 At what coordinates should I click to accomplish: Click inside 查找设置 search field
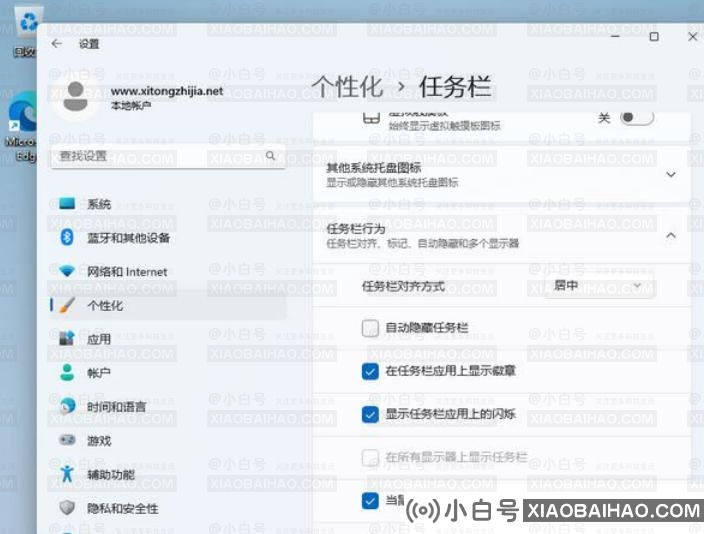coord(168,156)
